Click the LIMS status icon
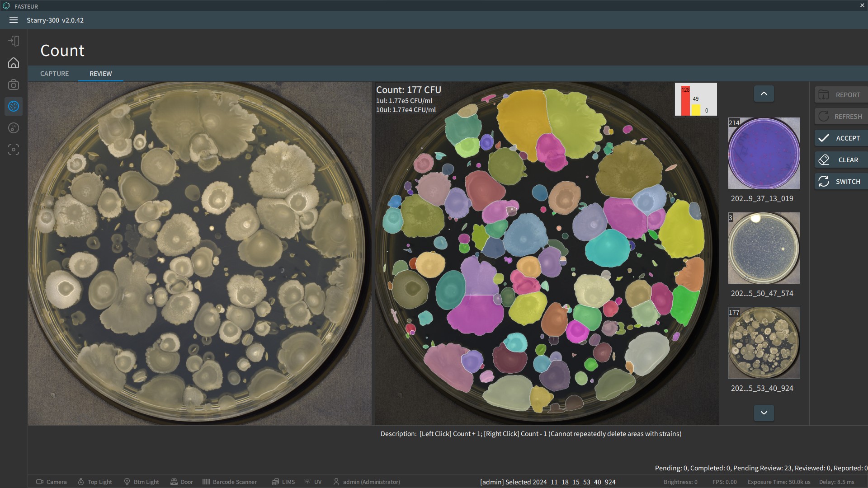This screenshot has width=868, height=488. pos(275,482)
